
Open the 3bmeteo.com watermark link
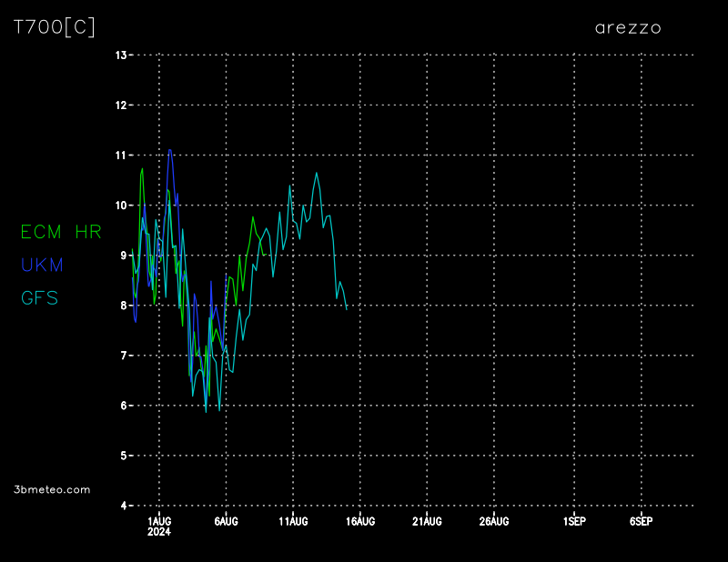click(53, 489)
